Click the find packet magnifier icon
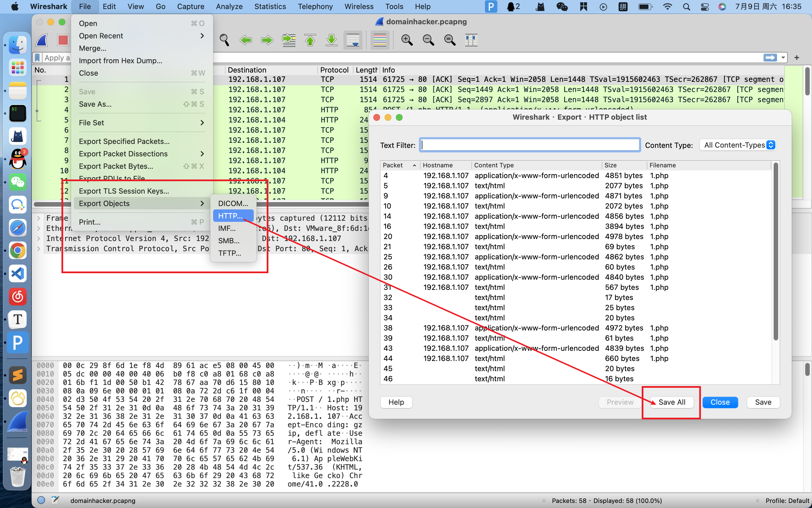The image size is (812, 508). coord(224,40)
